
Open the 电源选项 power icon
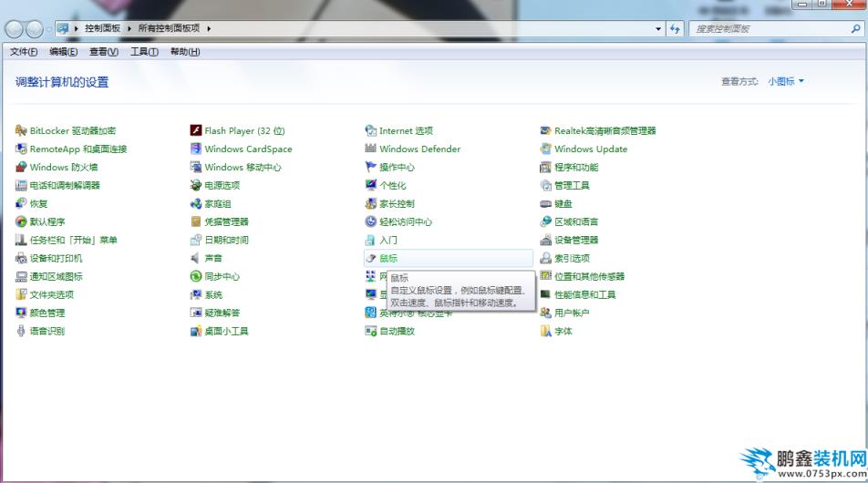196,185
